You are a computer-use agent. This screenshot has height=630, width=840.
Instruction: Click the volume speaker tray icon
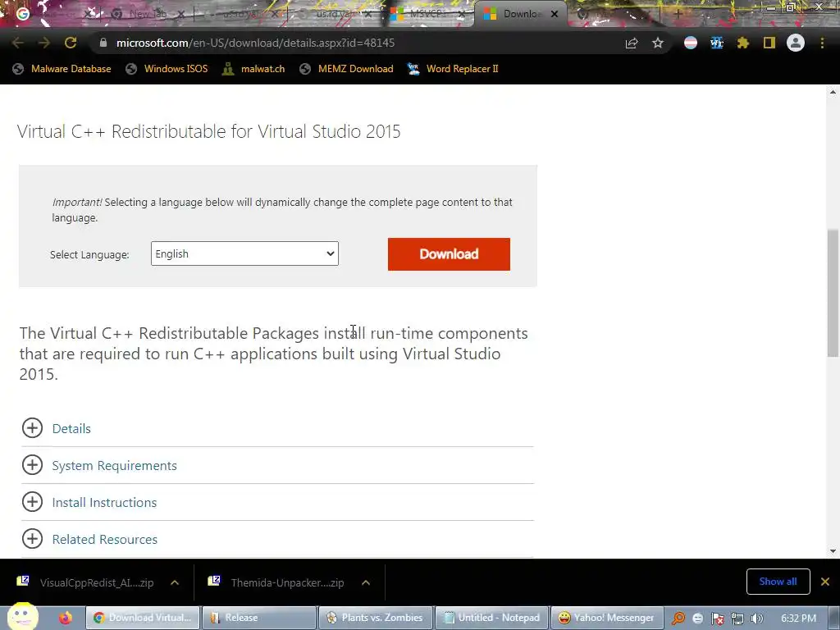(x=757, y=619)
